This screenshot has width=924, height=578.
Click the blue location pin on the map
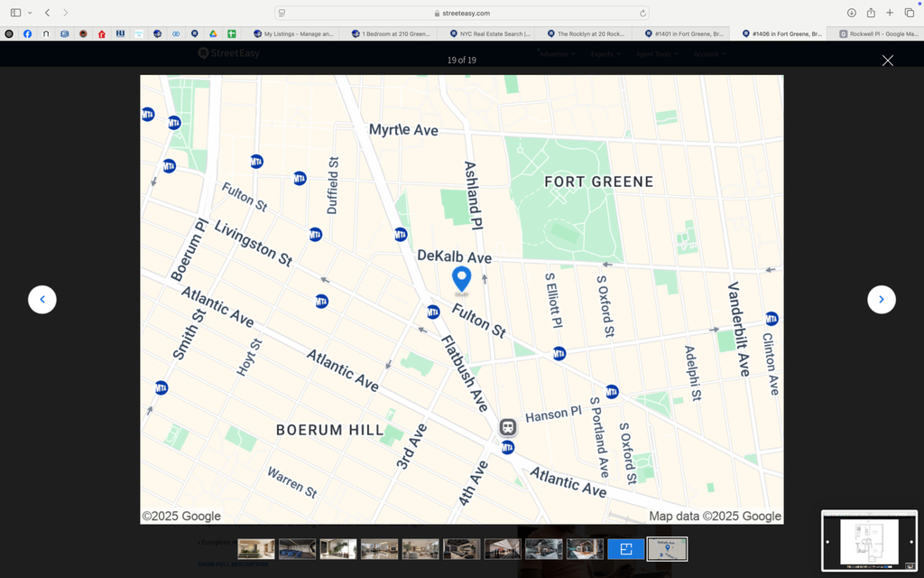[461, 278]
